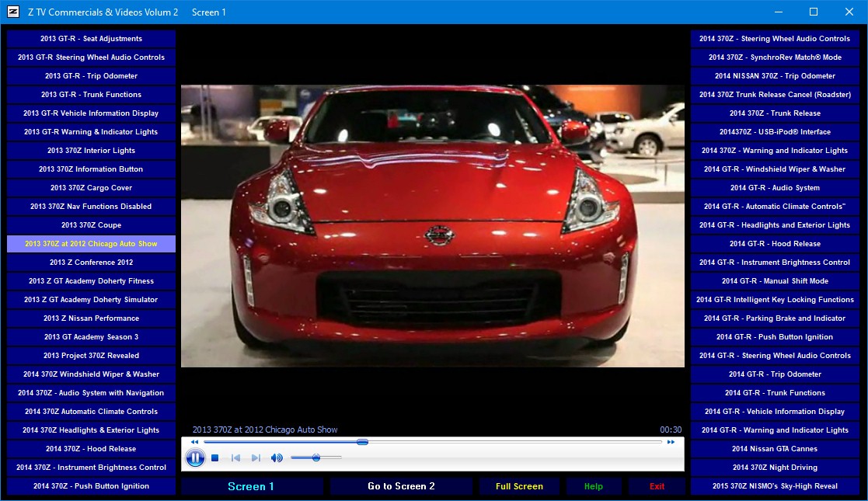Set the volume slider level
Screen dimensions: 868x501
316,458
